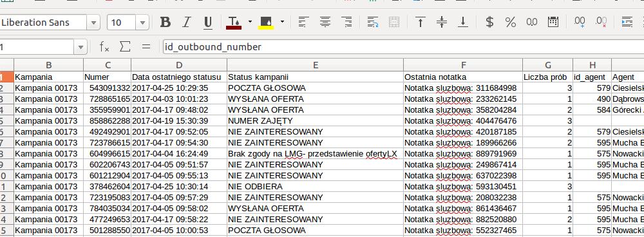Click the Liberation Sans font name field
Screen dimensions: 644x237
[43, 23]
